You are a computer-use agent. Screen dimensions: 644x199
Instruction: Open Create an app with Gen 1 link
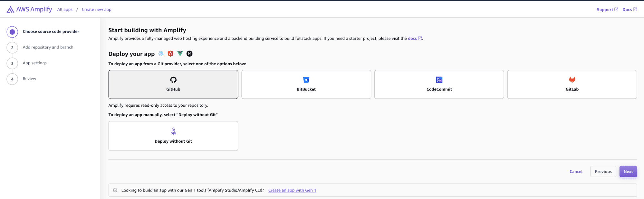tap(292, 190)
